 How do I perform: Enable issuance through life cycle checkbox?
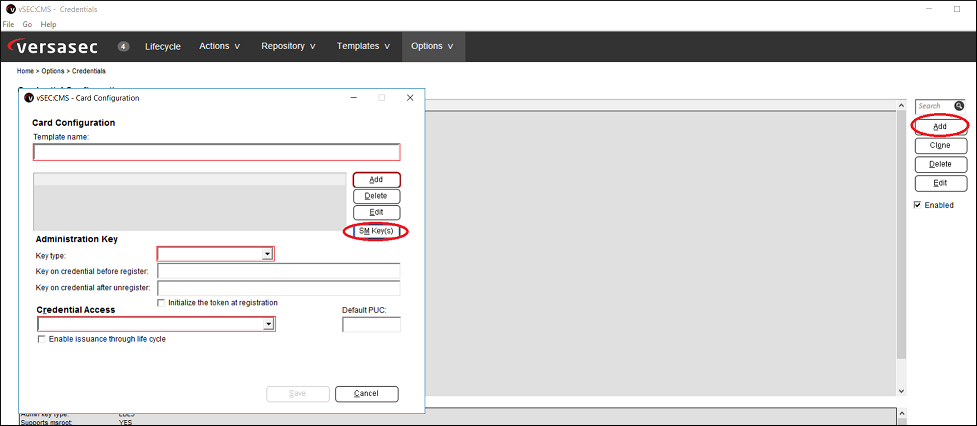[42, 339]
